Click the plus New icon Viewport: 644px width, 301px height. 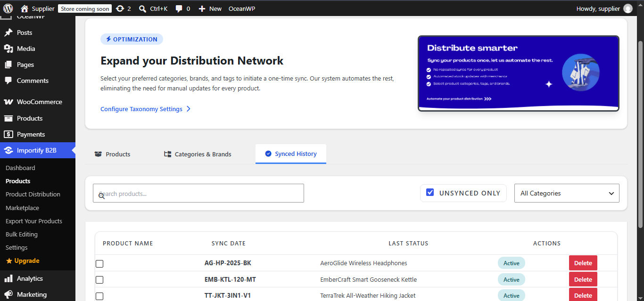pyautogui.click(x=202, y=8)
